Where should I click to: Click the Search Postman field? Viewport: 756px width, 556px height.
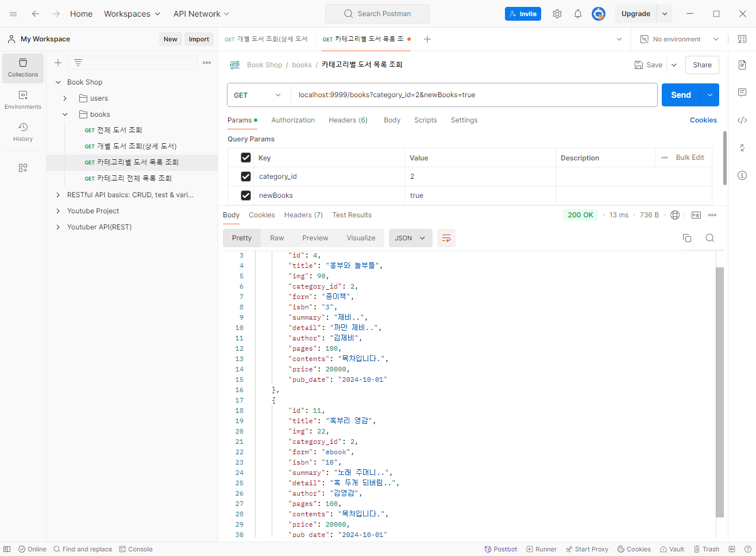[377, 14]
